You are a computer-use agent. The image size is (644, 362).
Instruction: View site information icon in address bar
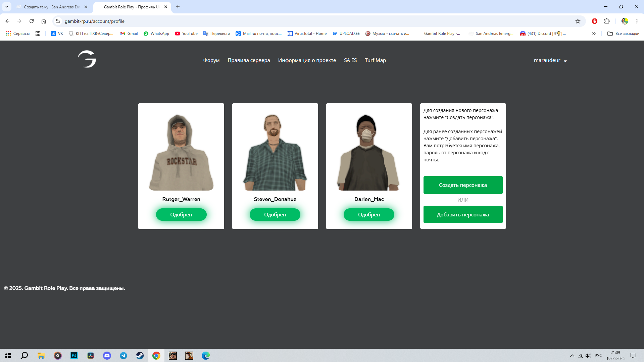pos(58,21)
